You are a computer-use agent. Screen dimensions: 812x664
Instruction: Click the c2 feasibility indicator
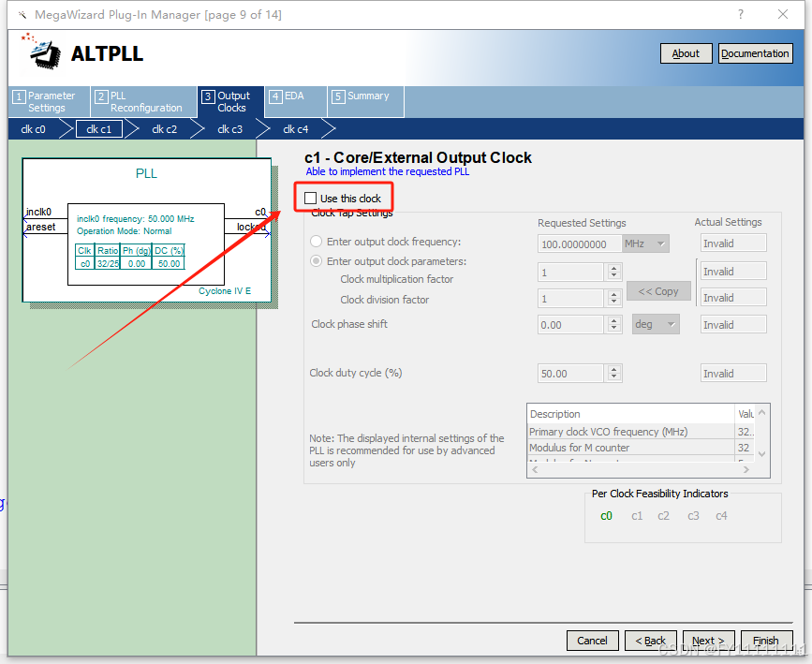(x=663, y=516)
